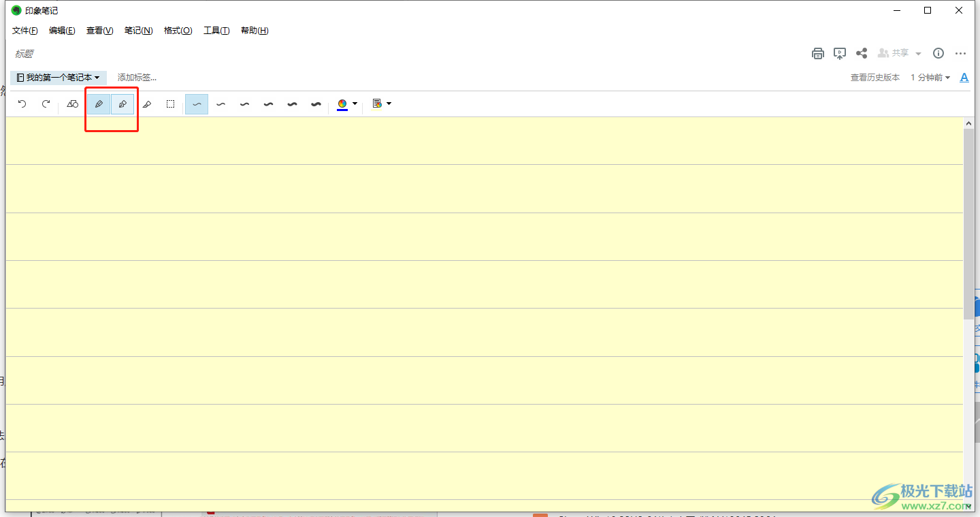Select the pen tool
The height and width of the screenshot is (517, 980).
99,104
